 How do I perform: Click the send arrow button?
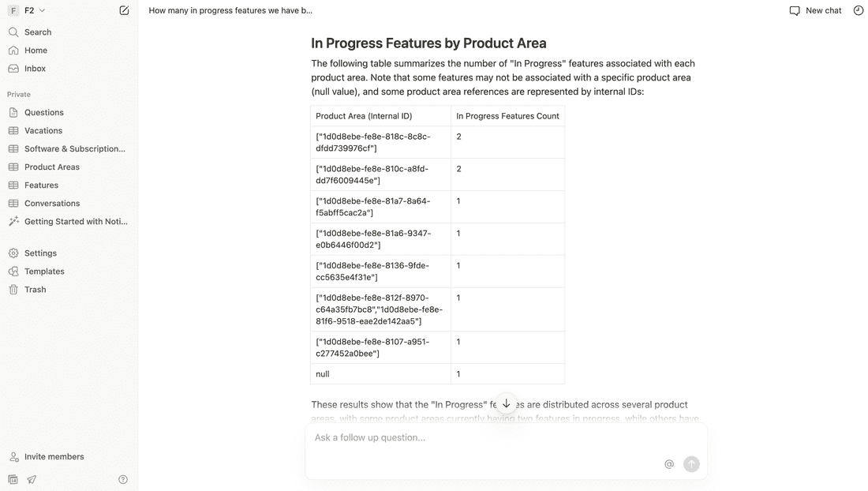(691, 464)
